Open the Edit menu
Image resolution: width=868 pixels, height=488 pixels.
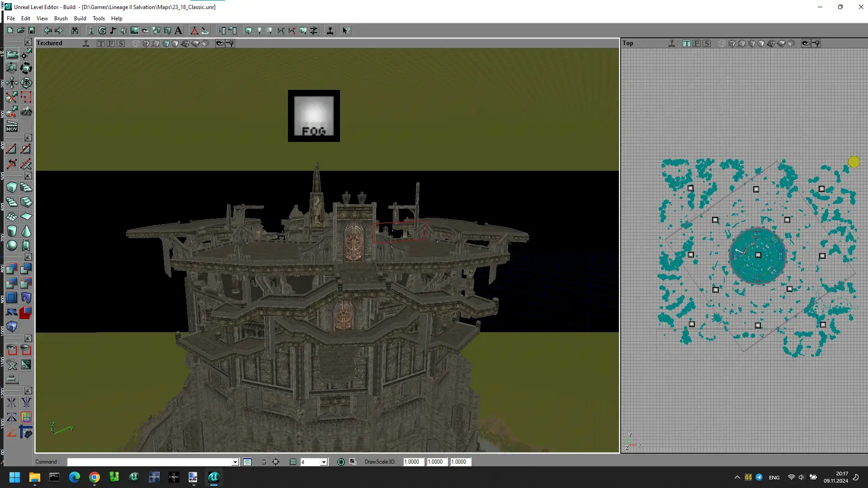(x=26, y=19)
